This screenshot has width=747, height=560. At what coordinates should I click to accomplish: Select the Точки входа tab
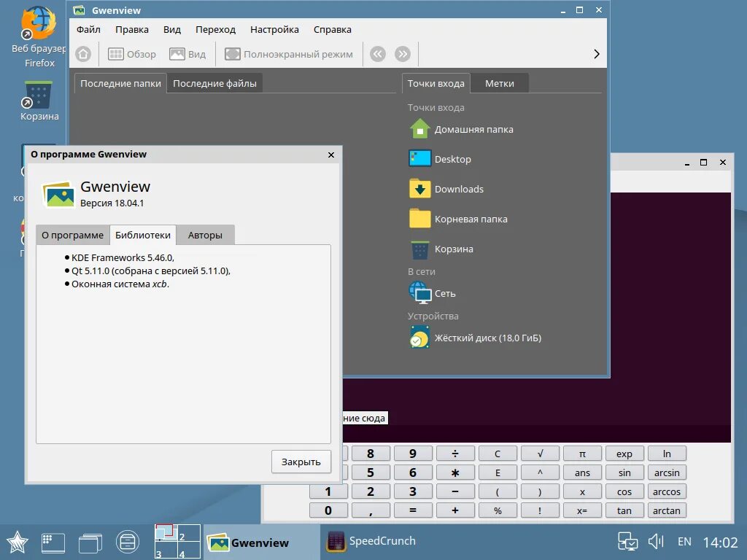436,83
